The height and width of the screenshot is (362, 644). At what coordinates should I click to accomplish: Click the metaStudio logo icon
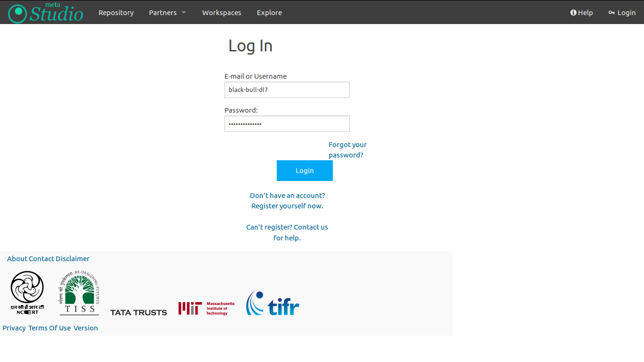(x=18, y=13)
